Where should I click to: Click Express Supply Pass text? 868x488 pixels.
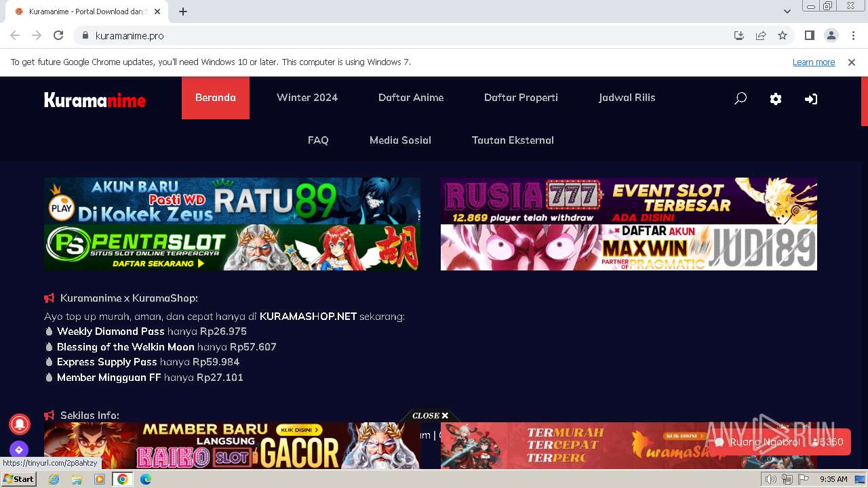[x=106, y=362]
